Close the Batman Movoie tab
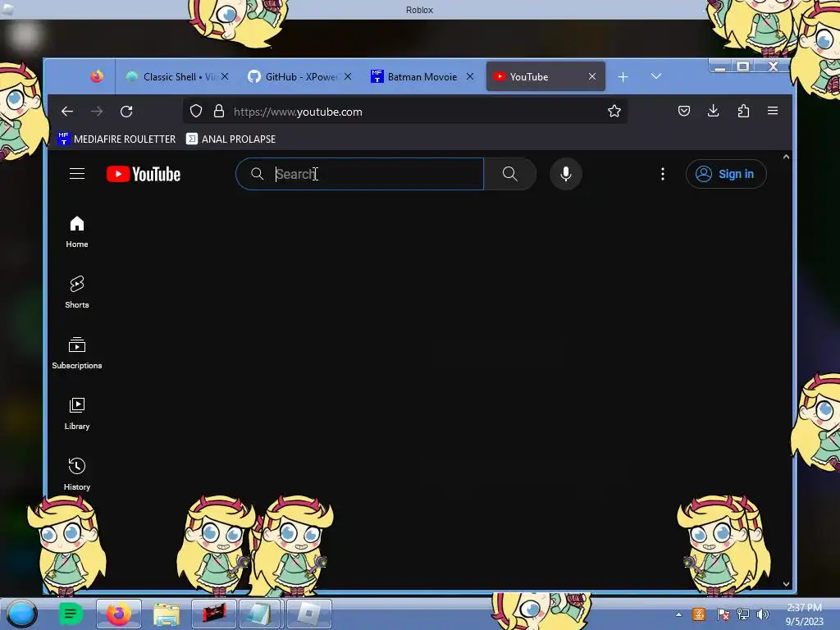840x630 pixels. (470, 76)
